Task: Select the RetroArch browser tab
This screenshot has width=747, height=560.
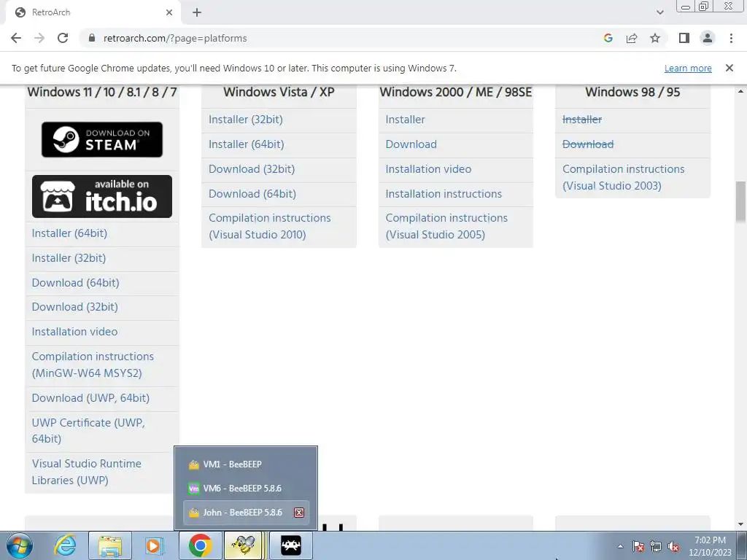Action: click(93, 12)
